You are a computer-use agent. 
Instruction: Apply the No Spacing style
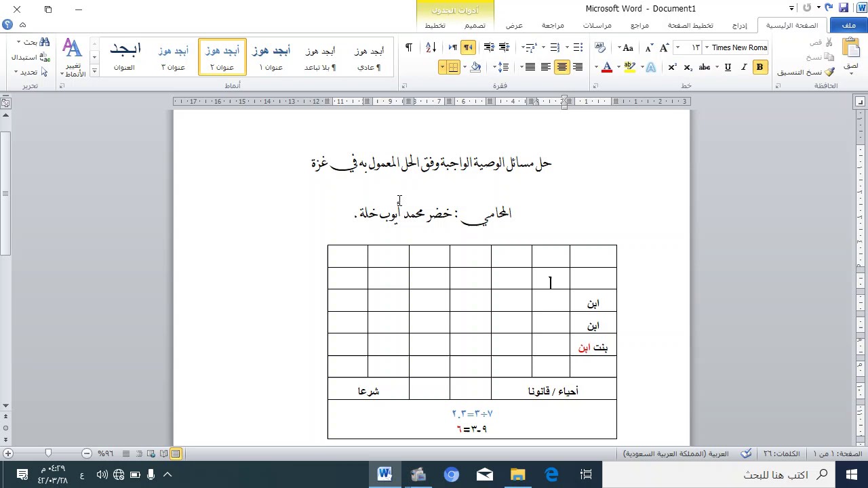[320, 57]
